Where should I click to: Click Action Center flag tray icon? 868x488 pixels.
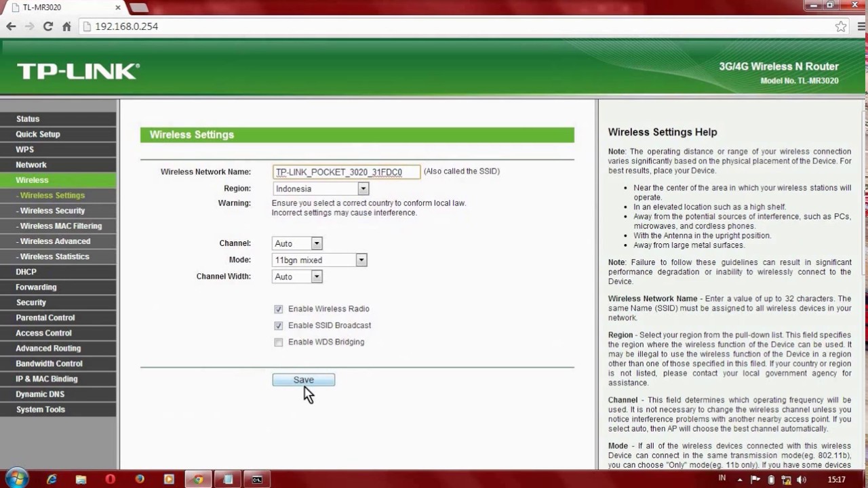(x=755, y=479)
